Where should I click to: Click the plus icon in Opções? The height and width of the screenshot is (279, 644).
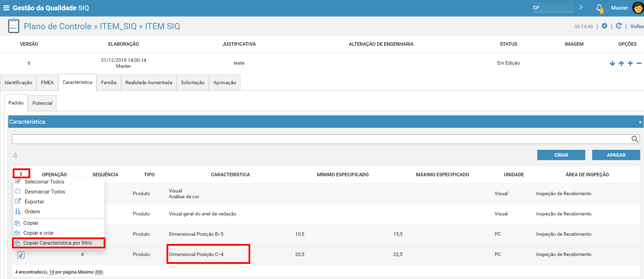click(630, 63)
